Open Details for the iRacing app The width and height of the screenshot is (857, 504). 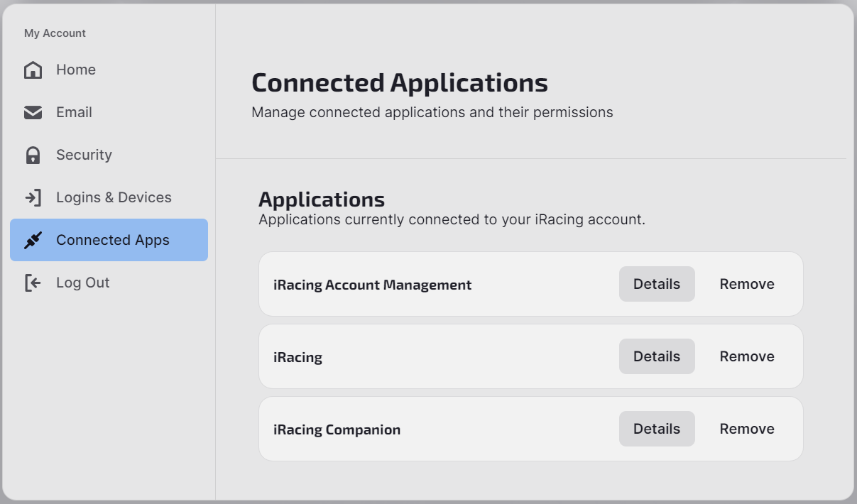pyautogui.click(x=657, y=356)
